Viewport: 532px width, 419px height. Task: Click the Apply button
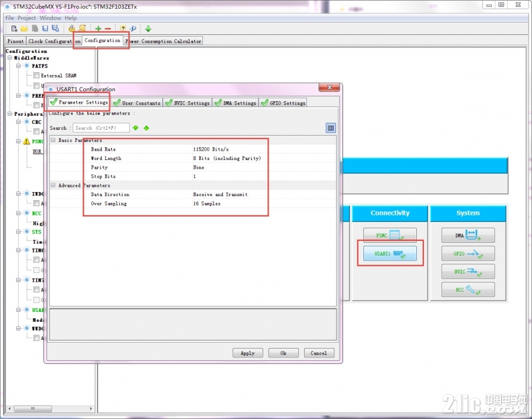point(248,353)
